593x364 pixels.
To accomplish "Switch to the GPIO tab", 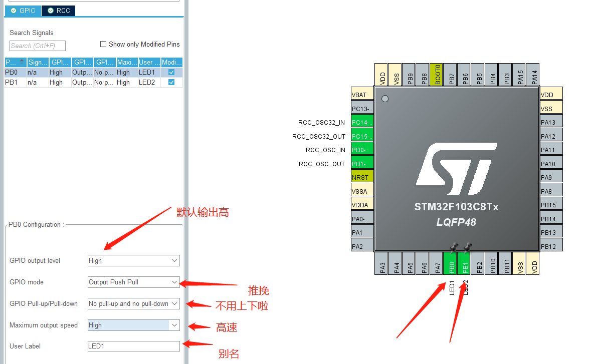I will pyautogui.click(x=23, y=11).
